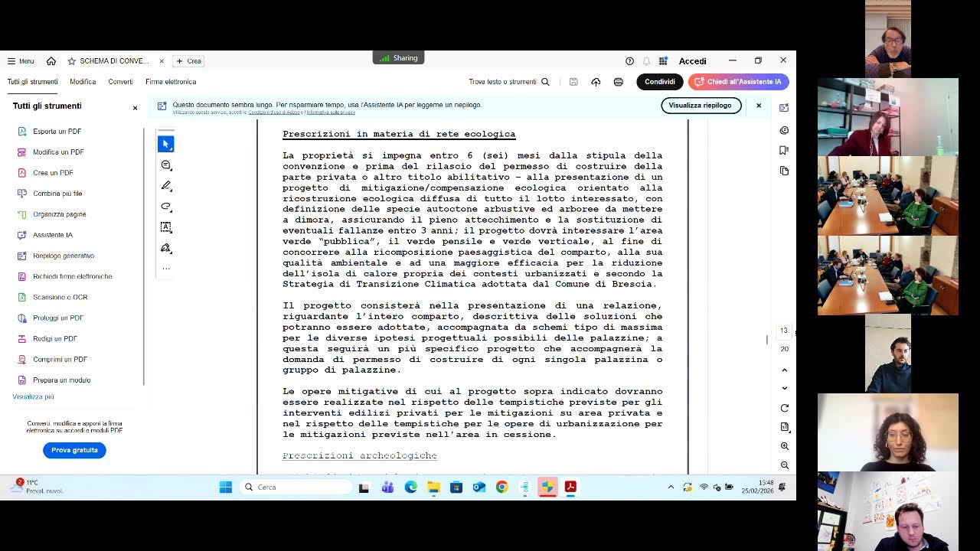Expand Visualizza più tools link

pyautogui.click(x=33, y=397)
